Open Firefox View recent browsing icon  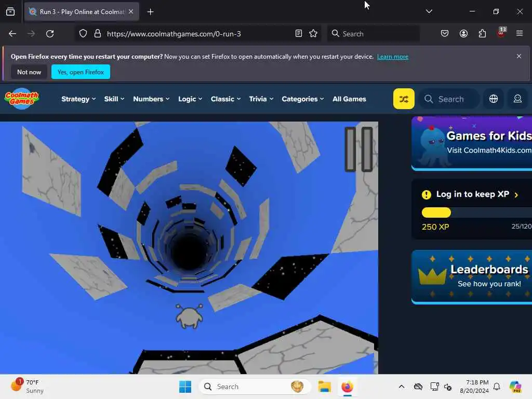(10, 12)
